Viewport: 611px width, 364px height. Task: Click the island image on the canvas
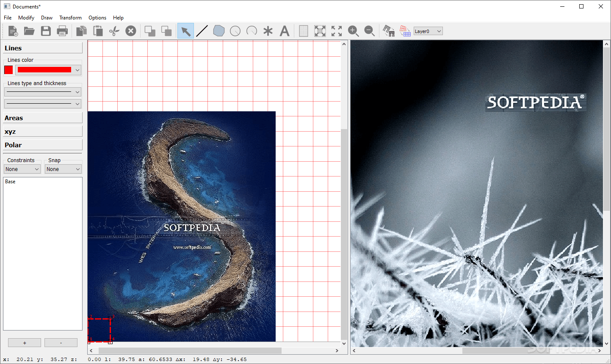(x=182, y=226)
